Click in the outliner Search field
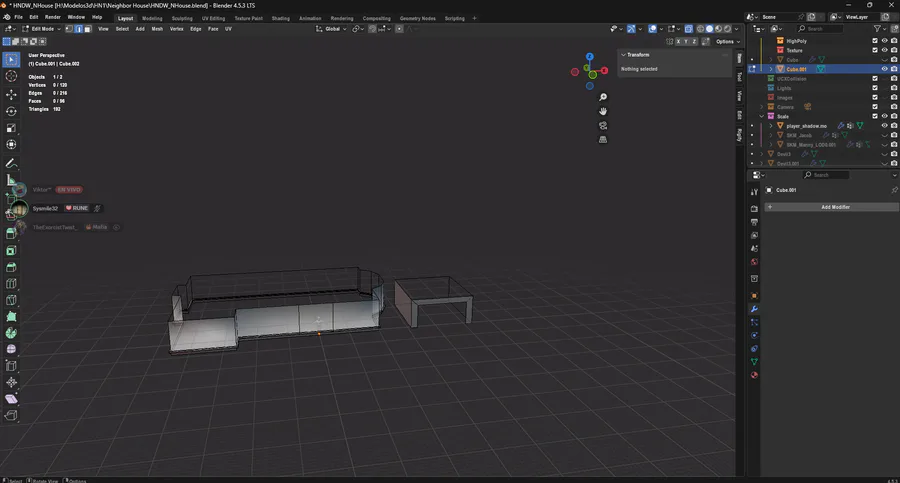Viewport: 900px width, 483px height. pos(820,29)
